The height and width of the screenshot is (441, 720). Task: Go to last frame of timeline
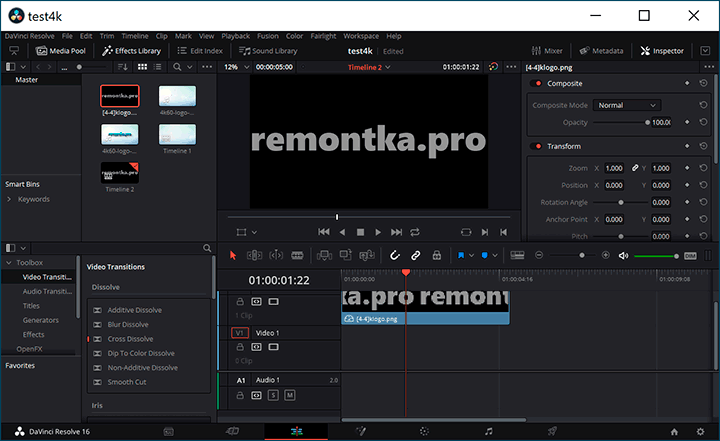396,232
